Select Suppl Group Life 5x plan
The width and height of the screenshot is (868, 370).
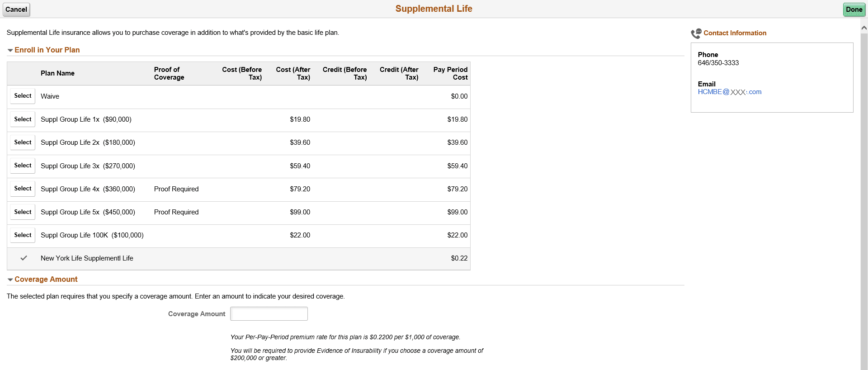23,212
